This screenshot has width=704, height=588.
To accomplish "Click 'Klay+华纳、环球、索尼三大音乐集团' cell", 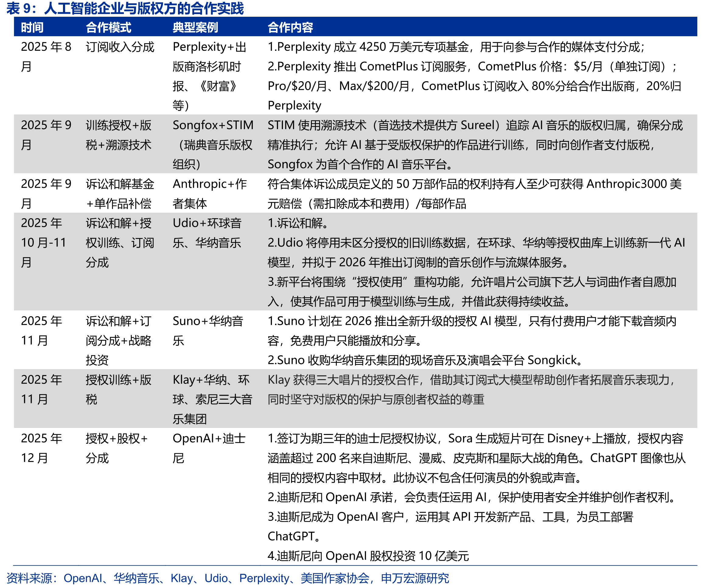I will 213,400.
